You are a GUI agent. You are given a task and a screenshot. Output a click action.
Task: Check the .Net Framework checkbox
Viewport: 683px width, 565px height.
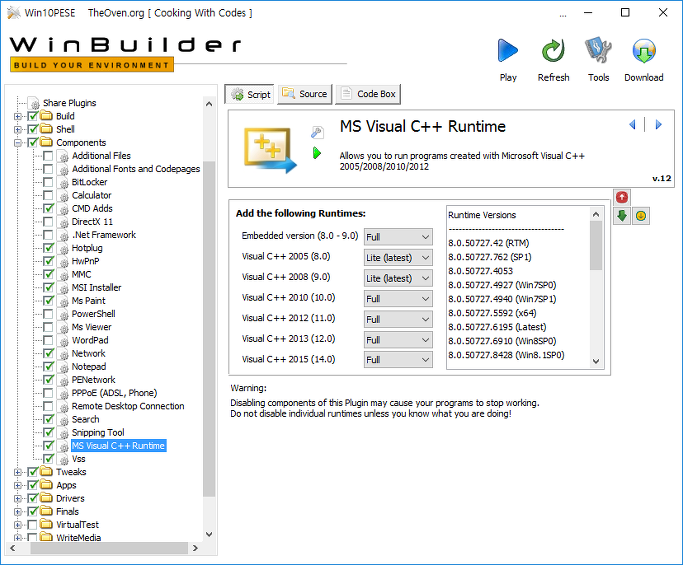coord(48,235)
